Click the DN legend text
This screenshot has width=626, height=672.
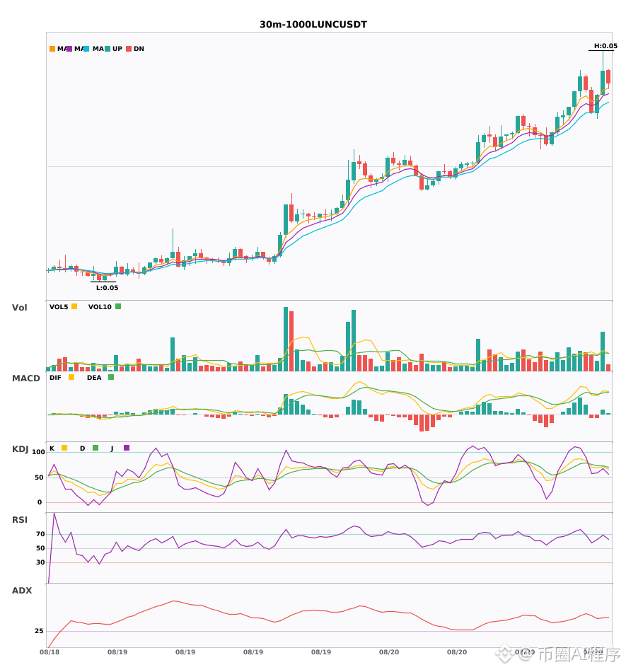pyautogui.click(x=139, y=49)
